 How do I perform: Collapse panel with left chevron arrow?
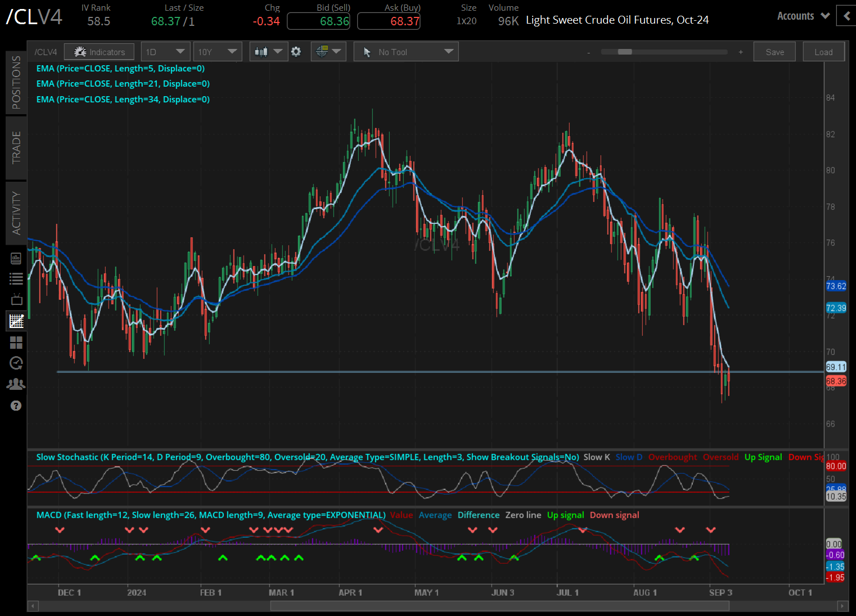(x=846, y=16)
